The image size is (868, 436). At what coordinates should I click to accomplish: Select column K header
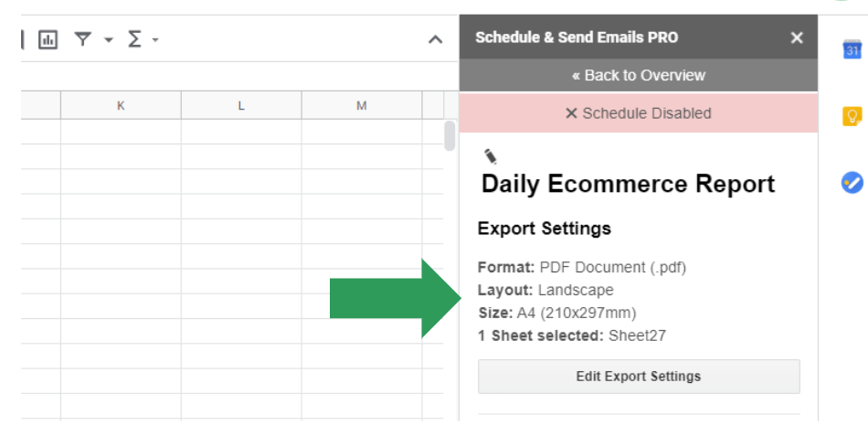point(121,106)
